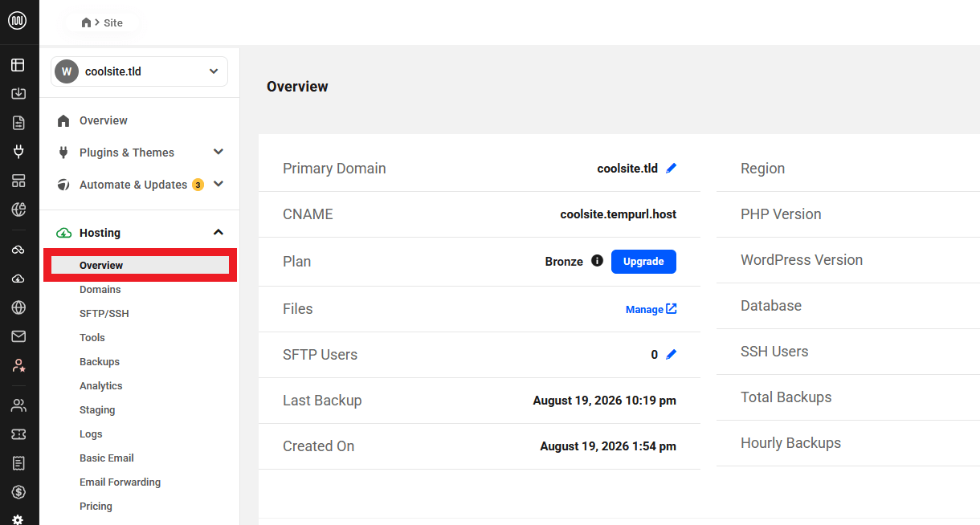Image resolution: width=980 pixels, height=525 pixels.
Task: Click the Overview page heading
Action: point(297,87)
